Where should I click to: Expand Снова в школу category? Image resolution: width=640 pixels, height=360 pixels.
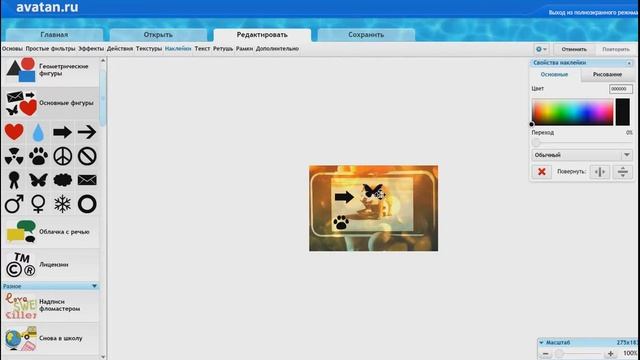(51, 338)
